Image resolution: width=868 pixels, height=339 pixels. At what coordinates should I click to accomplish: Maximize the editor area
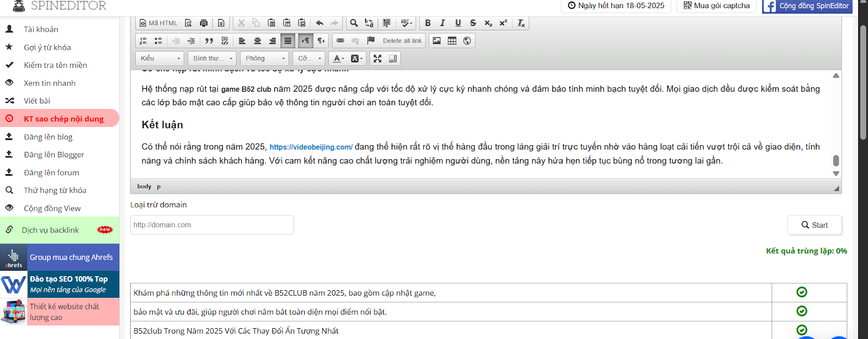point(378,59)
